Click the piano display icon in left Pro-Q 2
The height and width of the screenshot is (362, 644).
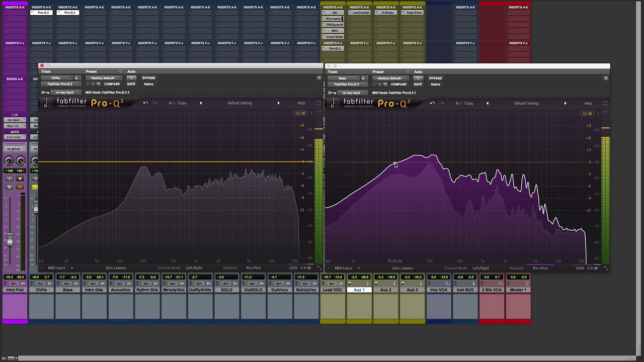41,261
